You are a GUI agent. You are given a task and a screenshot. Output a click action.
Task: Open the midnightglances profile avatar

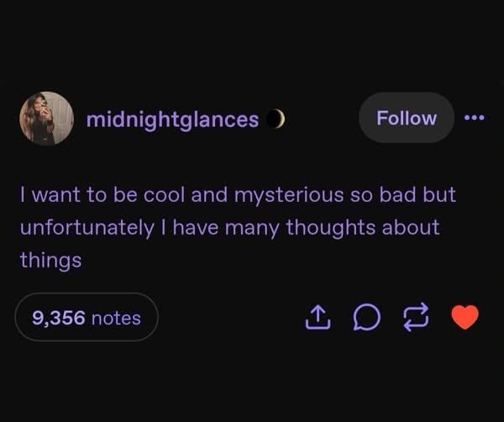(46, 119)
